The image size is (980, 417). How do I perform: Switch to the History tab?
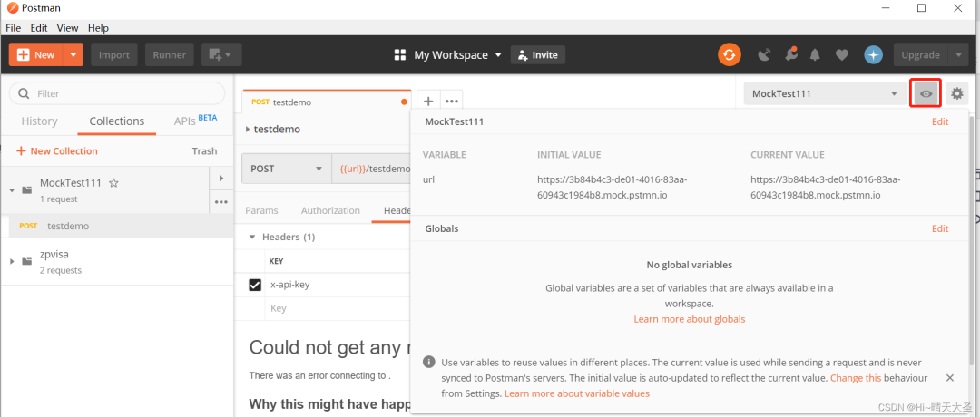click(39, 121)
